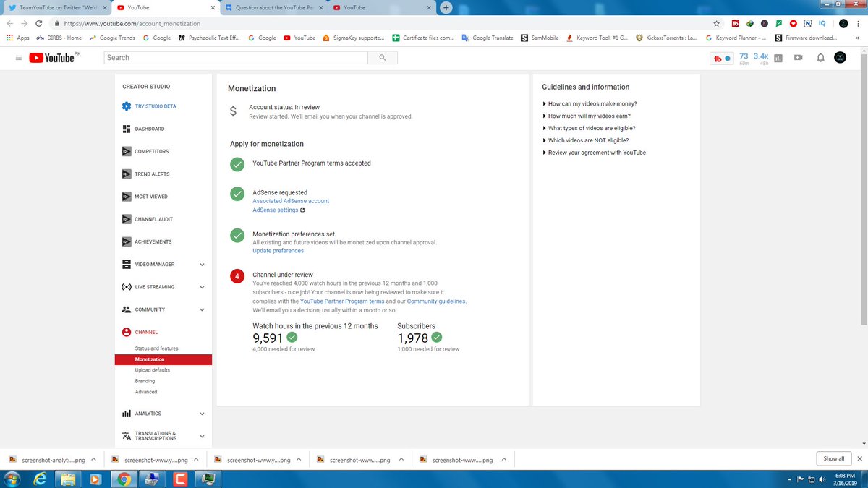Open the Chrome three-dot menu
Screen dimensions: 868x488
coord(859,23)
